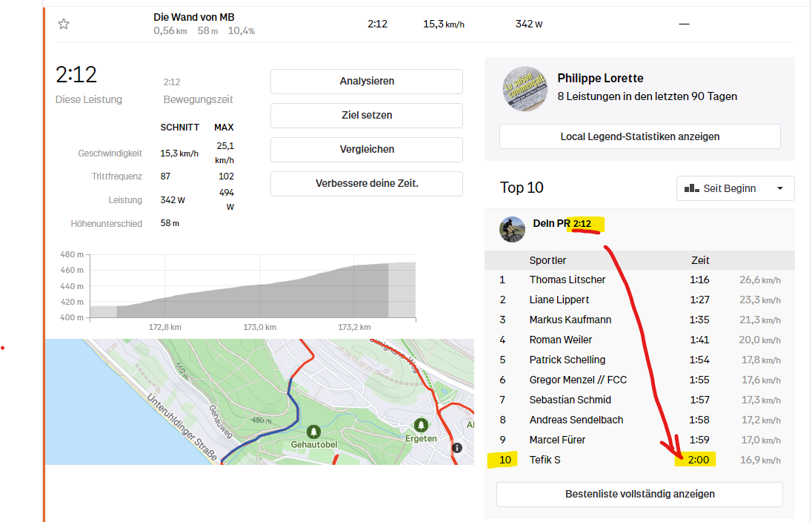812x522 pixels.
Task: Click Philippe Lorette's name link
Action: 600,79
